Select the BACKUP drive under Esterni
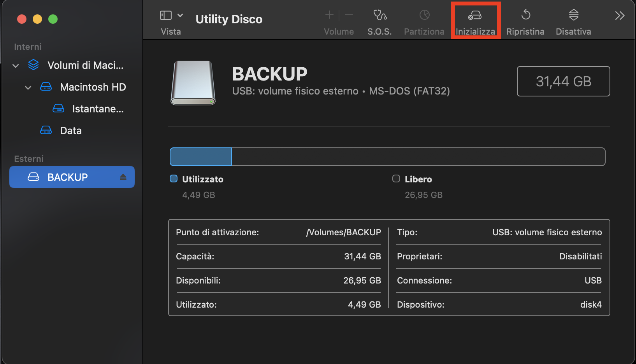 click(x=68, y=177)
